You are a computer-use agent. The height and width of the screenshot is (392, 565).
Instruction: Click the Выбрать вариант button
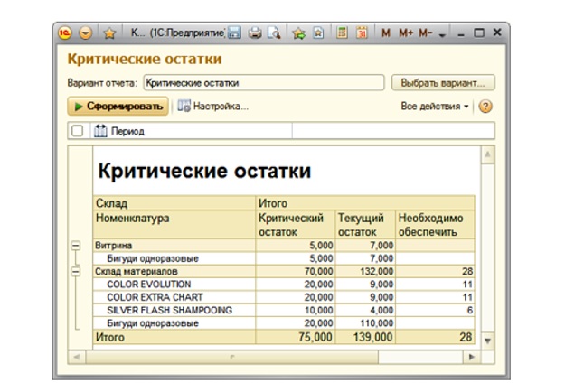coord(443,82)
